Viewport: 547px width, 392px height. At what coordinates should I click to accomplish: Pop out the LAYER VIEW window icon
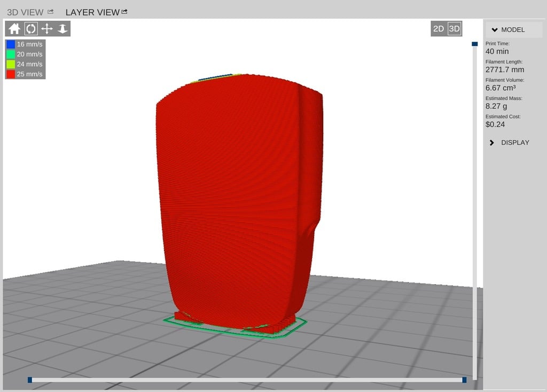[x=124, y=11]
